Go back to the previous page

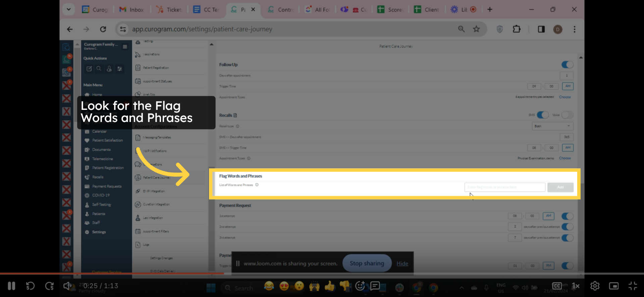(70, 29)
